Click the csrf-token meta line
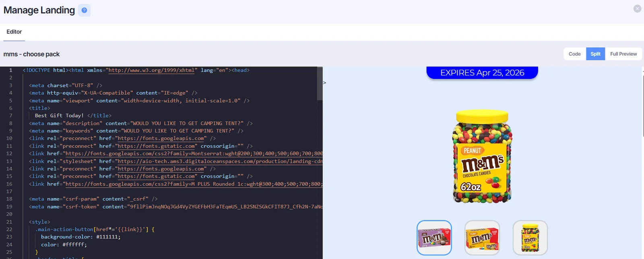 tap(176, 207)
